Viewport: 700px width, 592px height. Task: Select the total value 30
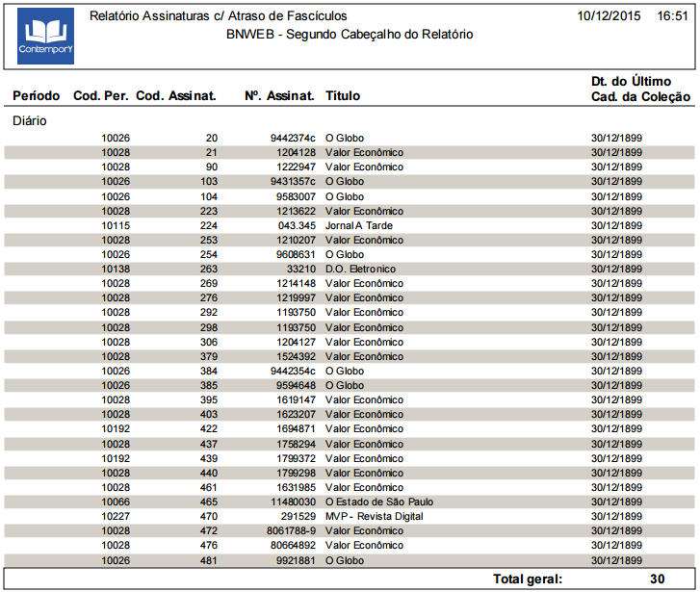[657, 579]
